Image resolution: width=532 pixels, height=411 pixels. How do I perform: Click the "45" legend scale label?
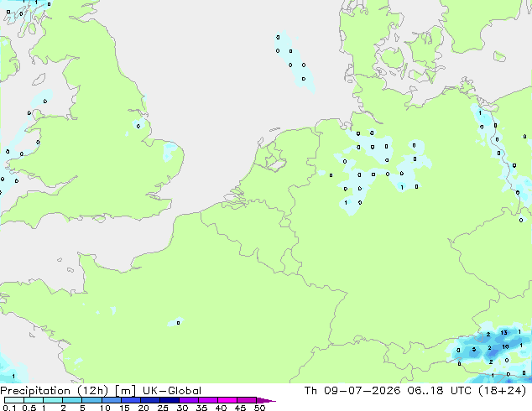click(240, 408)
